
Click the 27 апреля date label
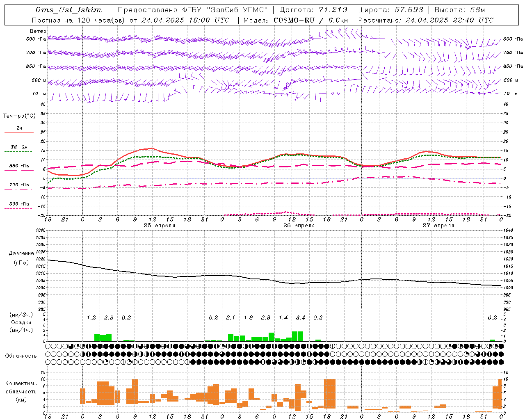point(438,226)
